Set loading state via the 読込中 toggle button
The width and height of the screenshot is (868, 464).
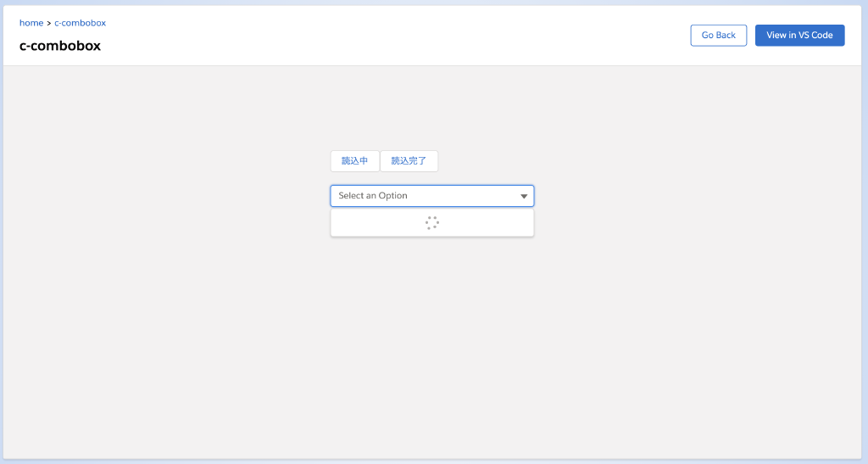click(x=354, y=160)
